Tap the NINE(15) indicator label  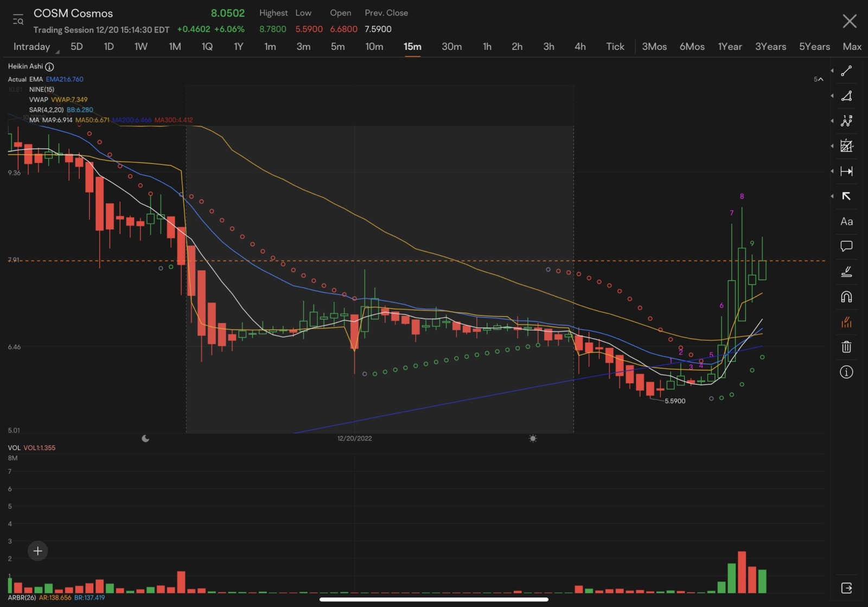(42, 90)
